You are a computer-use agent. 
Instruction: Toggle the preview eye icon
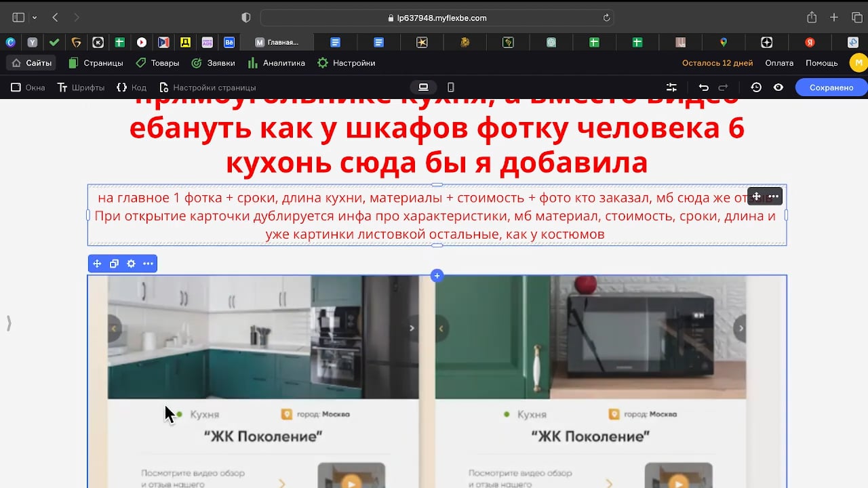(778, 87)
